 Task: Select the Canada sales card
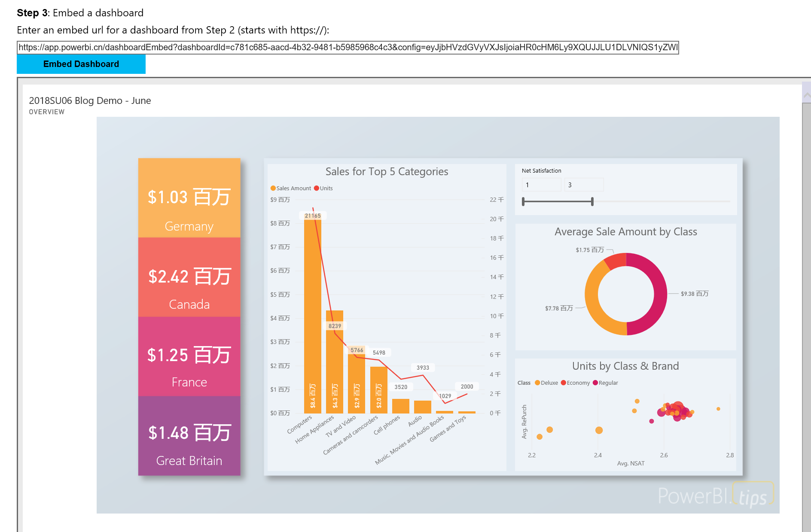coord(189,277)
